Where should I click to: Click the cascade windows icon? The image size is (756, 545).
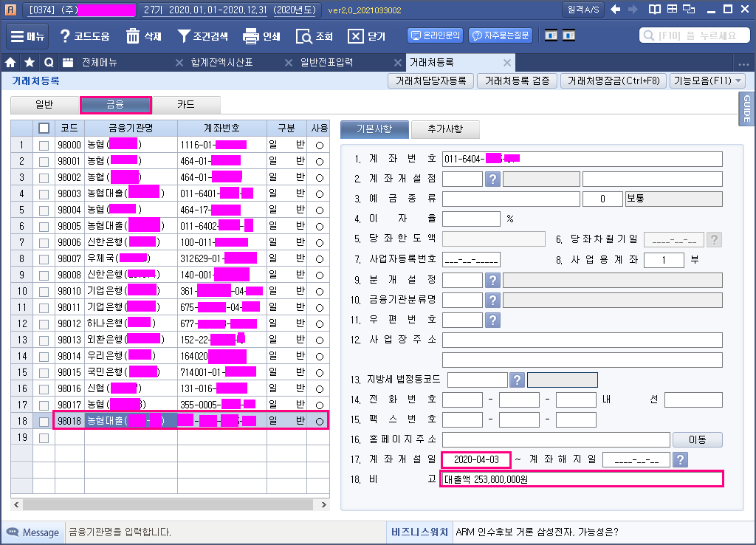point(690,9)
